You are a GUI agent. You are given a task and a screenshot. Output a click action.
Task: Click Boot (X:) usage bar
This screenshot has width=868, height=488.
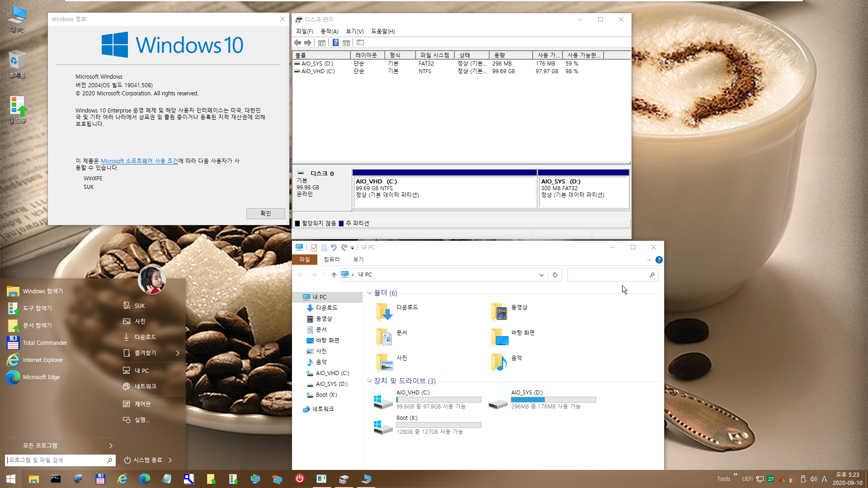coord(439,425)
